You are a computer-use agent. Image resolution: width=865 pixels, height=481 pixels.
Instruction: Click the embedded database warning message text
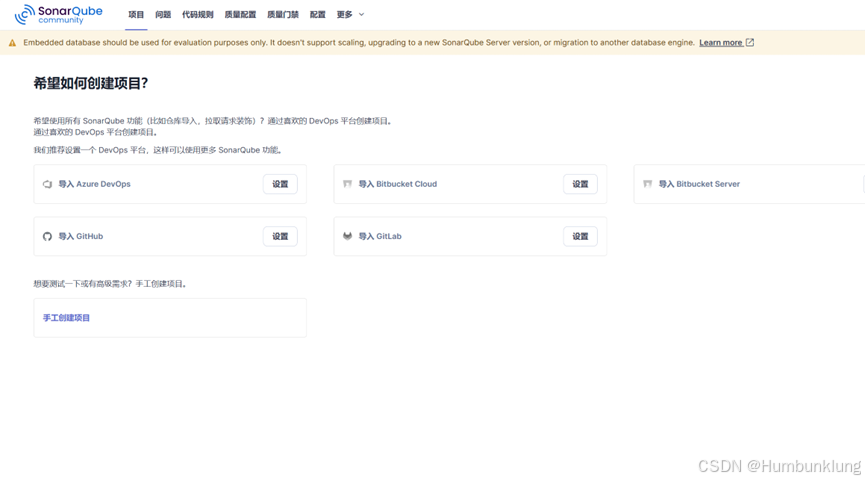(359, 42)
